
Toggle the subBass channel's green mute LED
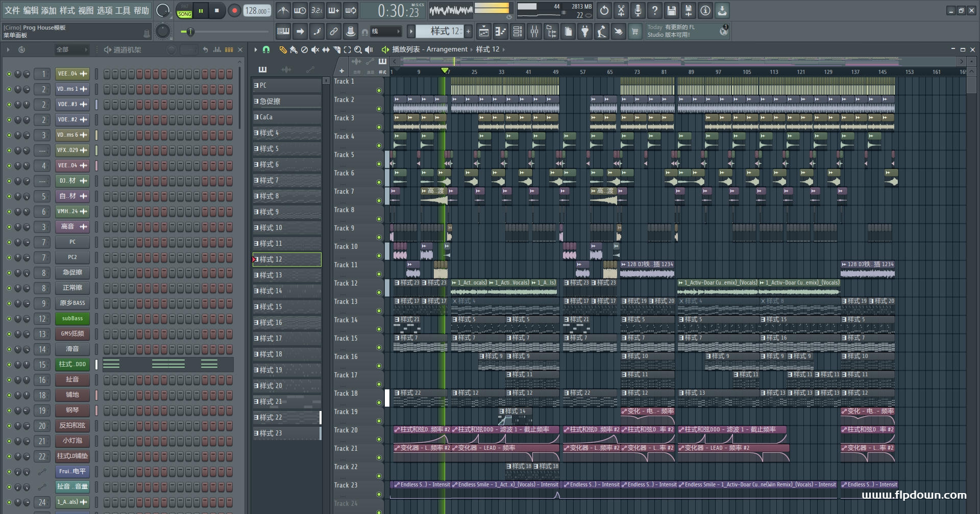pos(9,319)
